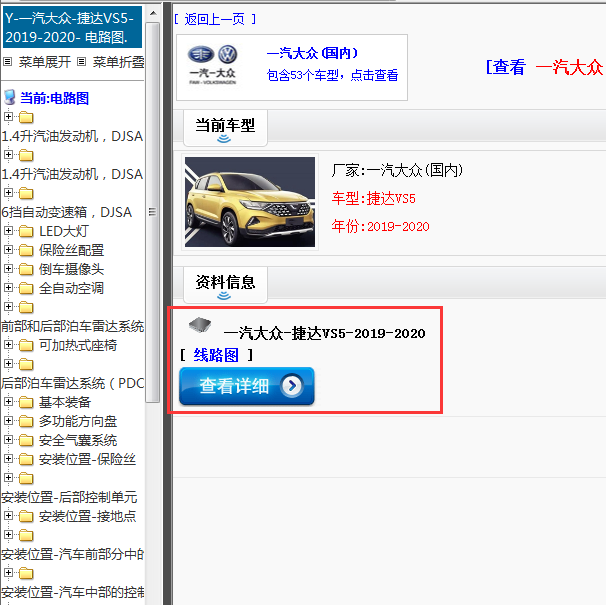Expand the LED大灯 tree node
Image resolution: width=606 pixels, height=605 pixels.
pos(8,231)
